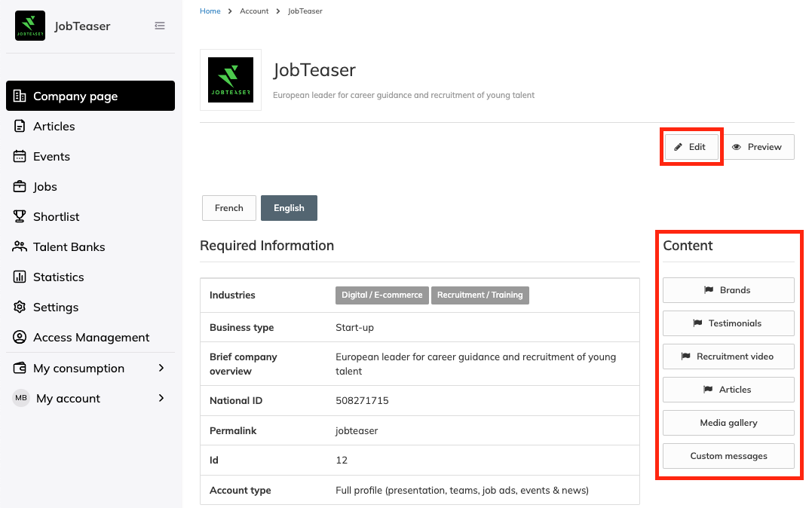
Task: Click the flag icon beside Recruitment video
Action: coord(685,357)
